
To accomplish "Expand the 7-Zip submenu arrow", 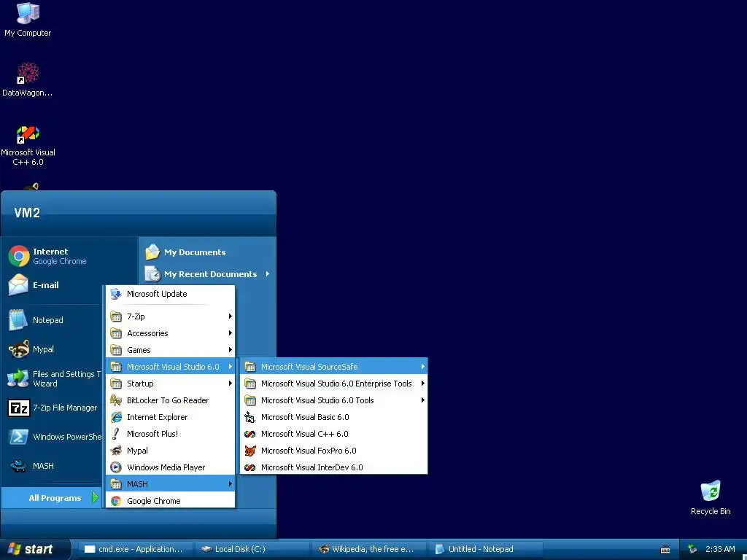I will 230,316.
